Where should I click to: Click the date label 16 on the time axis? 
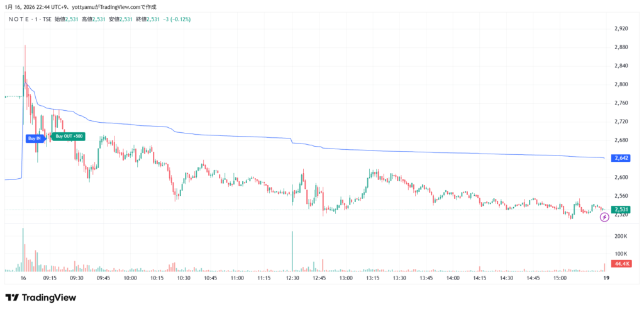[23, 278]
